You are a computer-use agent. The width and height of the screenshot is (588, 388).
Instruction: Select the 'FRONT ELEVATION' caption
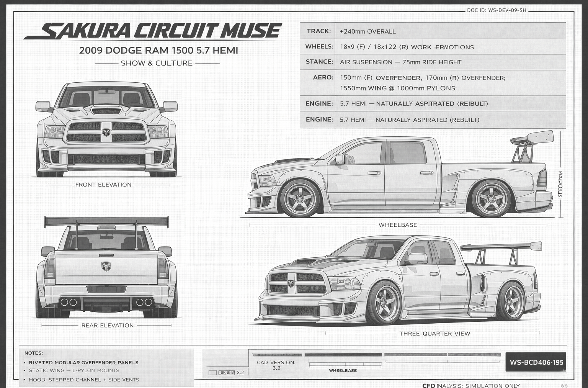coord(103,185)
